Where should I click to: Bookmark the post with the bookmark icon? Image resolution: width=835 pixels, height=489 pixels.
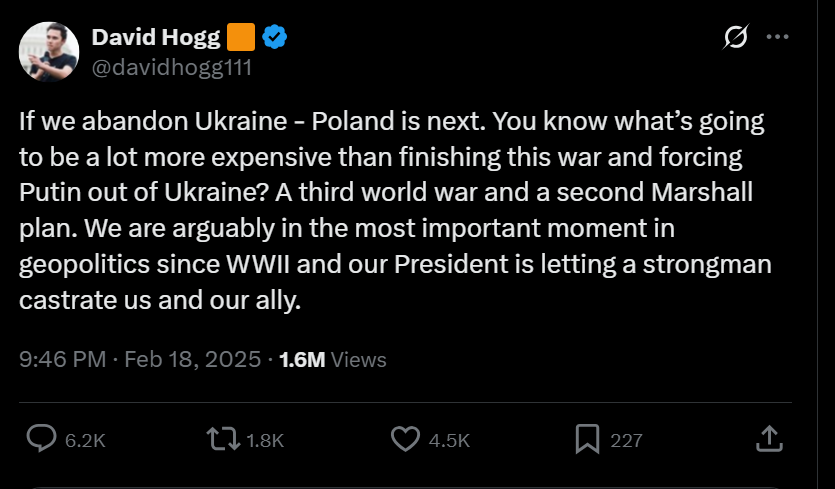click(x=587, y=439)
